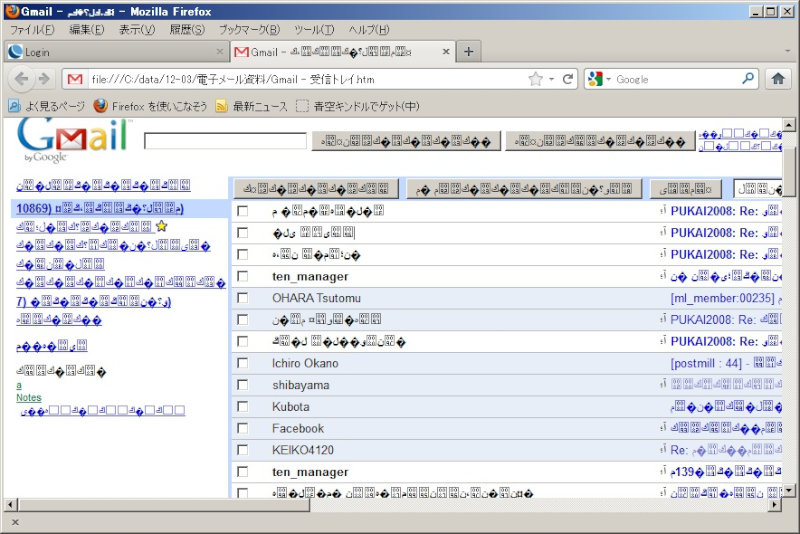
Task: Close the Gmail tab
Action: point(445,52)
